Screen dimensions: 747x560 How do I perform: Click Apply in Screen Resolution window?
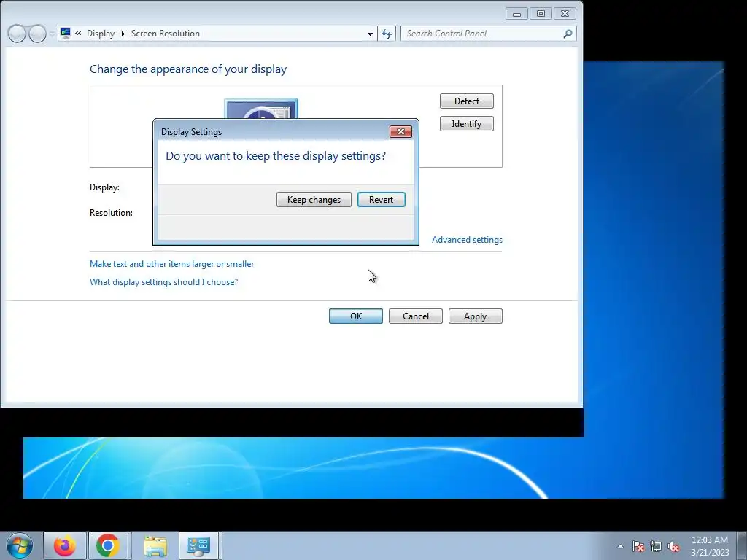click(x=476, y=316)
